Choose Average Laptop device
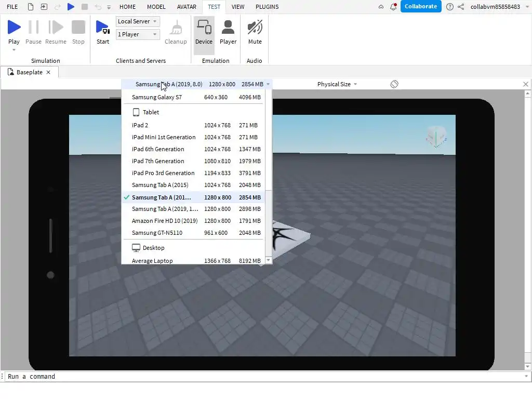This screenshot has width=532, height=399. [x=193, y=261]
